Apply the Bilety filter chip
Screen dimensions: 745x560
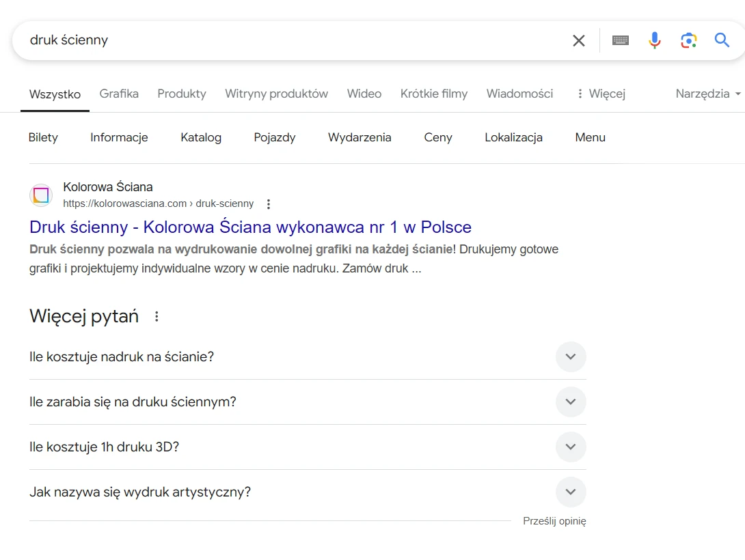43,137
